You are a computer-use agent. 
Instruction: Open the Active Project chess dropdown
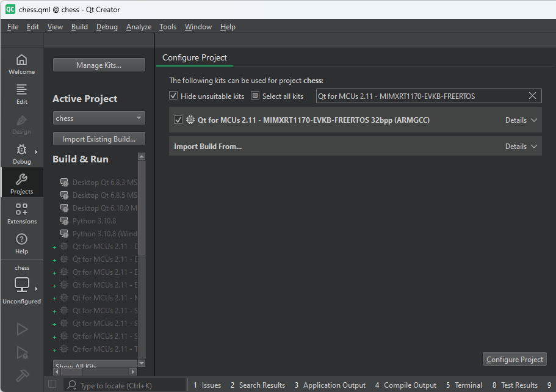click(99, 118)
